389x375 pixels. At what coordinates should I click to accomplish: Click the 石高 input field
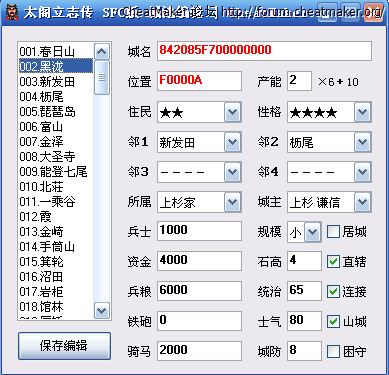tap(304, 261)
